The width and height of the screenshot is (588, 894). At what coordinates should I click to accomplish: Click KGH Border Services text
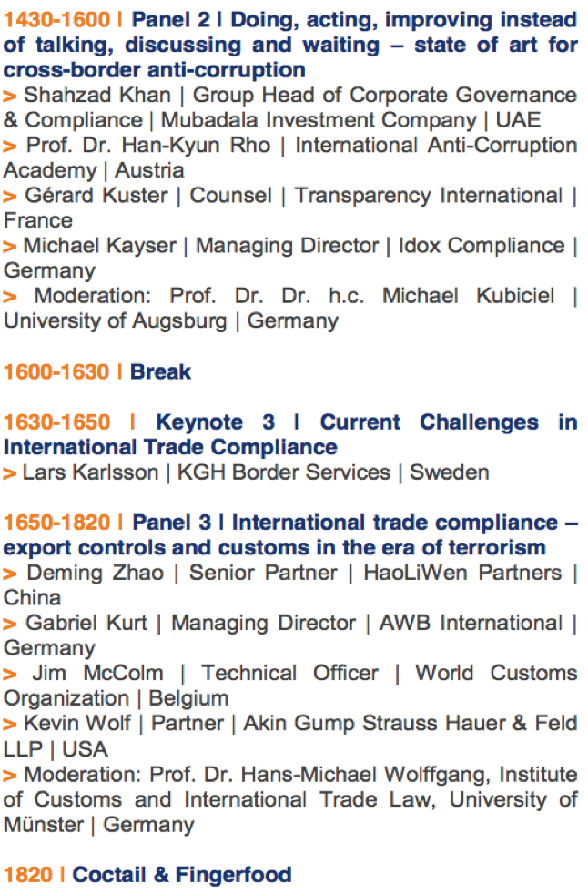pyautogui.click(x=283, y=472)
